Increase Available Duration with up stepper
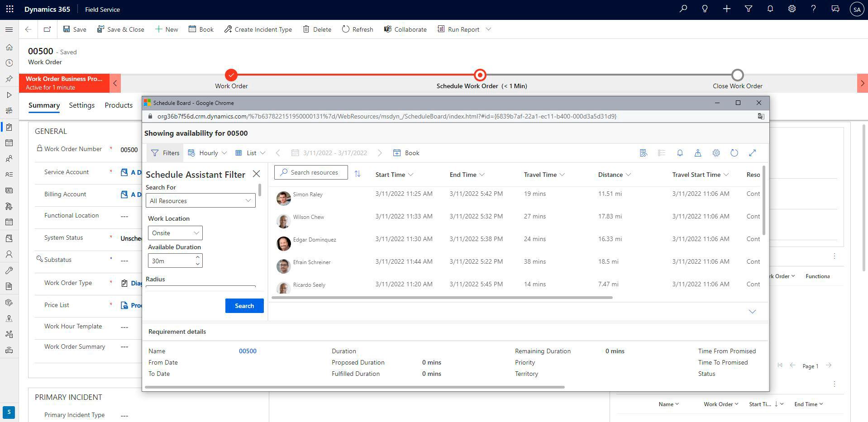This screenshot has height=422, width=868. click(198, 257)
